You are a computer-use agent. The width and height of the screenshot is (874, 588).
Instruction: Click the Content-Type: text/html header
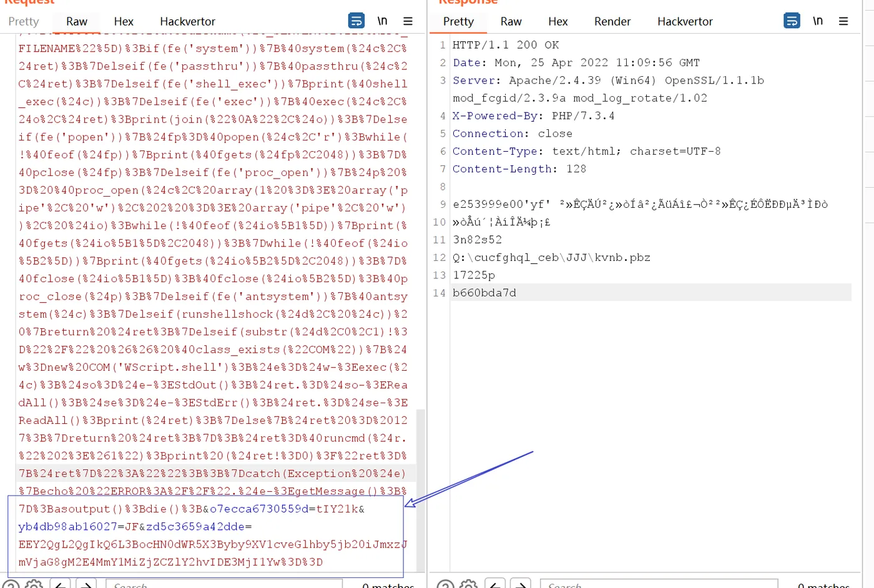[x=586, y=151]
